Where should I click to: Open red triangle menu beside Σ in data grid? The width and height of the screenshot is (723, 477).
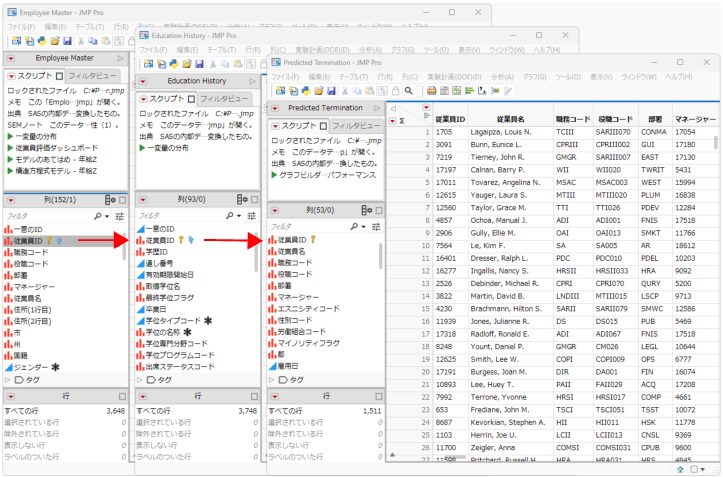392,121
